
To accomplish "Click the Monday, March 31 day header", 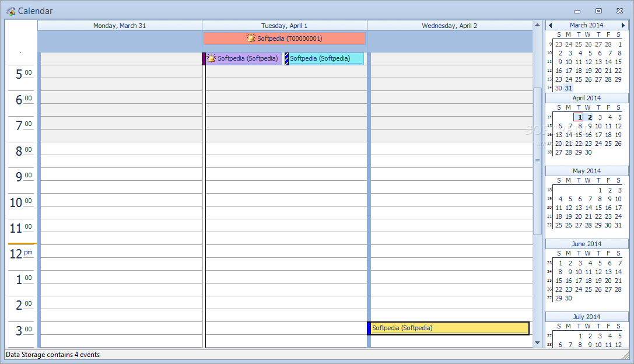I will click(x=120, y=26).
